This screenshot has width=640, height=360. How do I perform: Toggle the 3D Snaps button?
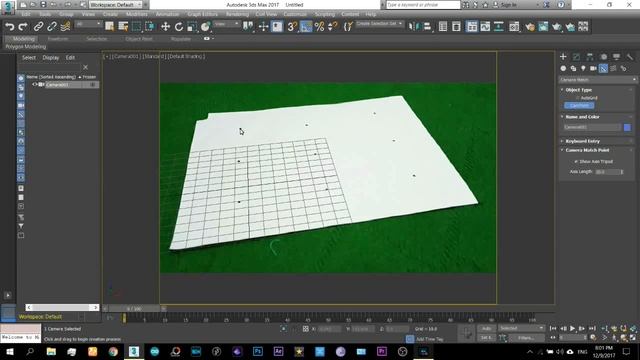point(292,27)
